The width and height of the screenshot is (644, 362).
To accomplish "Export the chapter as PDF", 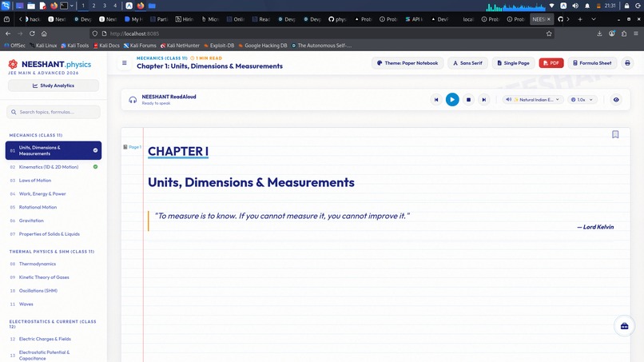I will click(x=551, y=63).
